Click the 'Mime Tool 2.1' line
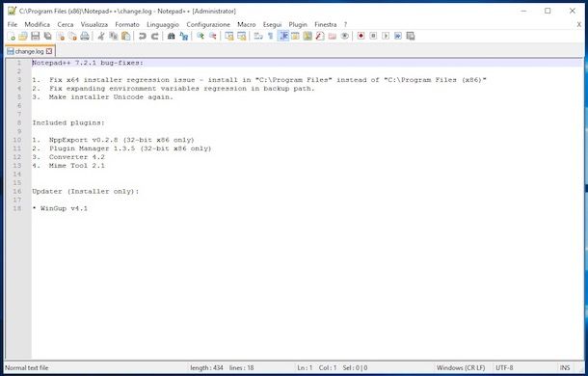 (x=77, y=166)
